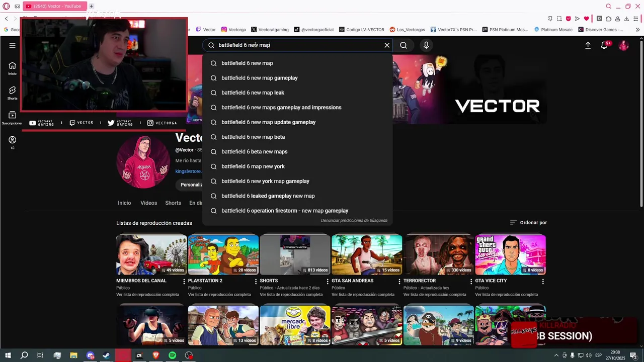This screenshot has width=644, height=362.
Task: Pick 'battlefield 6 new map beta' suggestion
Action: pos(297,137)
